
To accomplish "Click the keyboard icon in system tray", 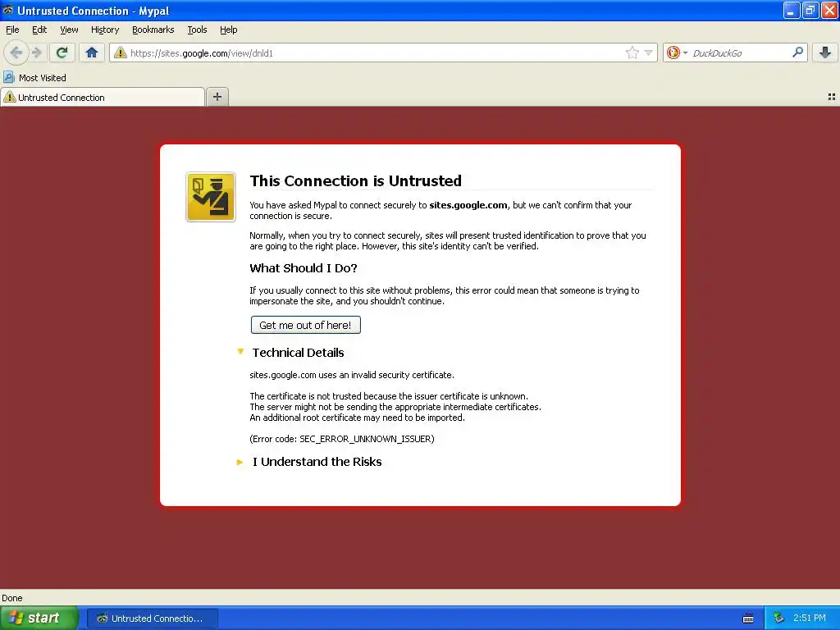I will [x=748, y=619].
